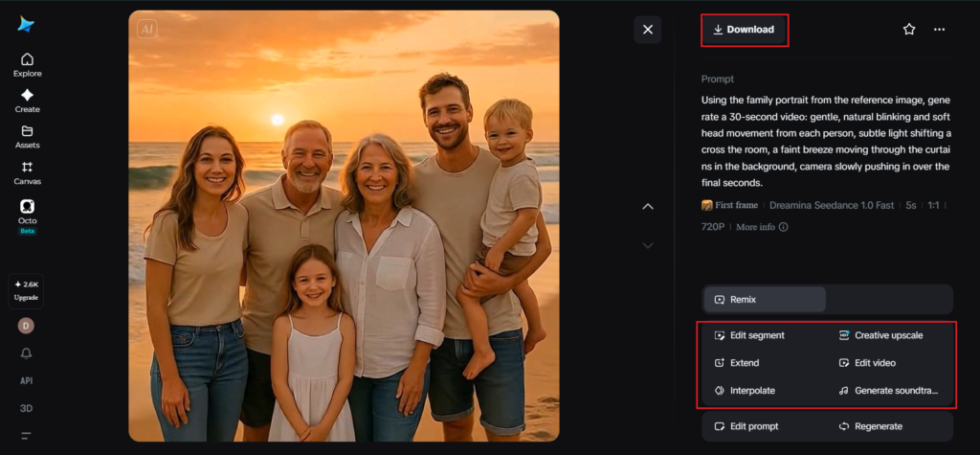Click the Prompt heading

click(x=718, y=79)
